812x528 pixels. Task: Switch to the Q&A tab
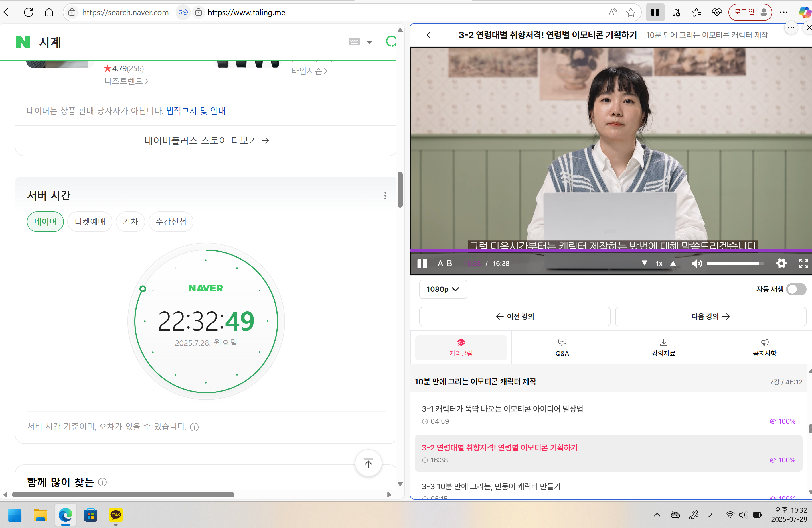[x=562, y=347]
